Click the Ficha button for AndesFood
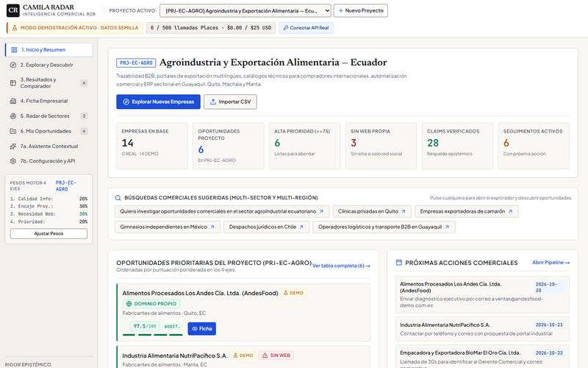This screenshot has height=368, width=588. 201,328
